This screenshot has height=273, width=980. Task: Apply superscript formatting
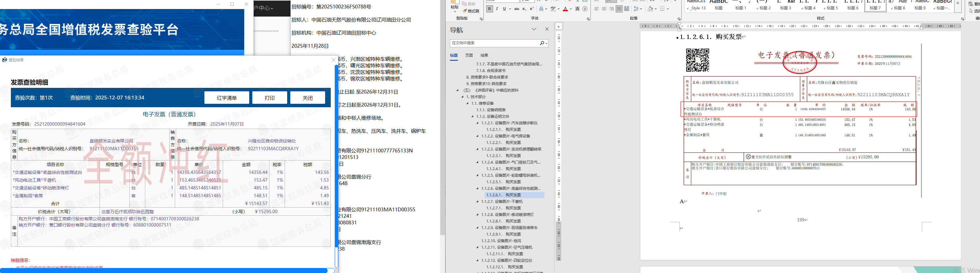pos(532,9)
